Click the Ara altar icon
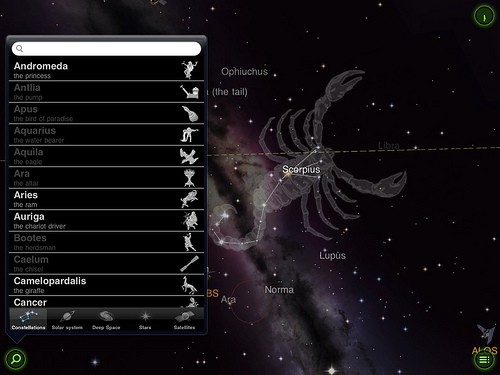This screenshot has height=375, width=500. 189,178
